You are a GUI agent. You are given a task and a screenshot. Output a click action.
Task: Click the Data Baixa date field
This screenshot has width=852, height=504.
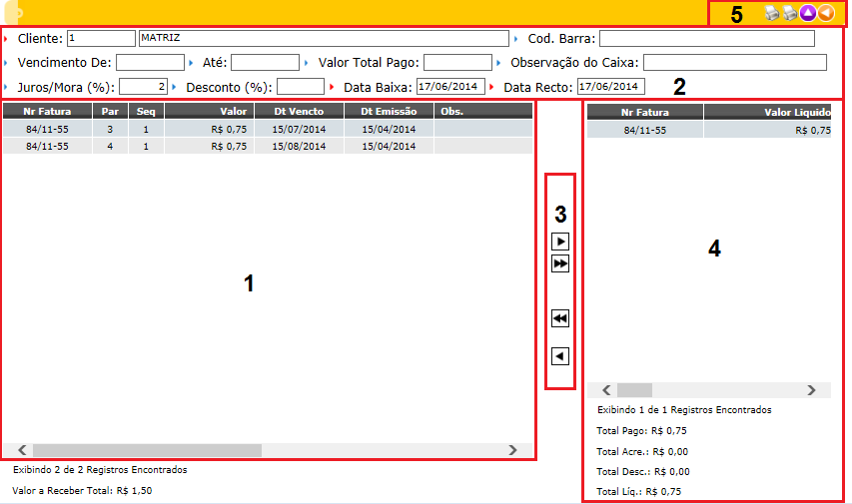click(450, 87)
